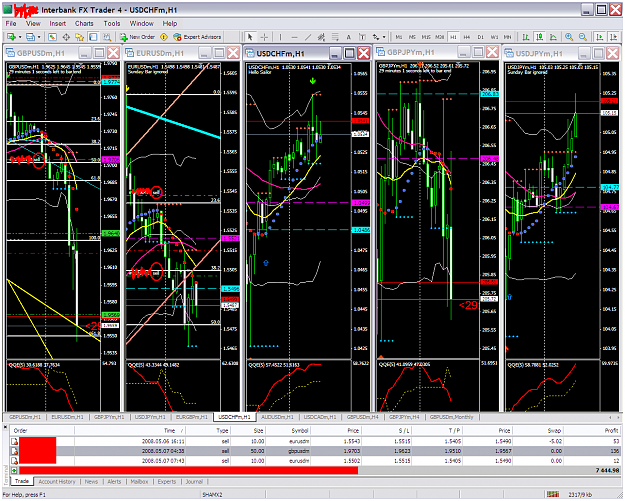Open the Window menu
This screenshot has width=625, height=501.
pos(142,24)
